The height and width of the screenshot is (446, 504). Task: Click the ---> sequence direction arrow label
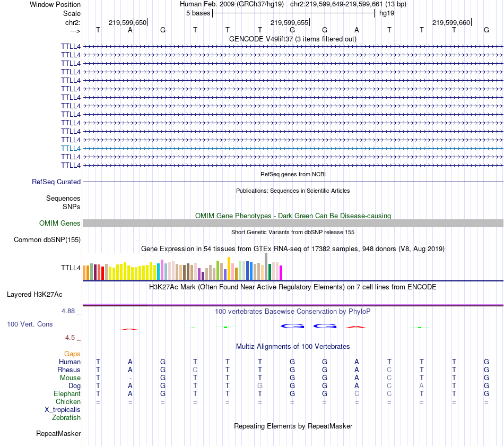[x=75, y=31]
